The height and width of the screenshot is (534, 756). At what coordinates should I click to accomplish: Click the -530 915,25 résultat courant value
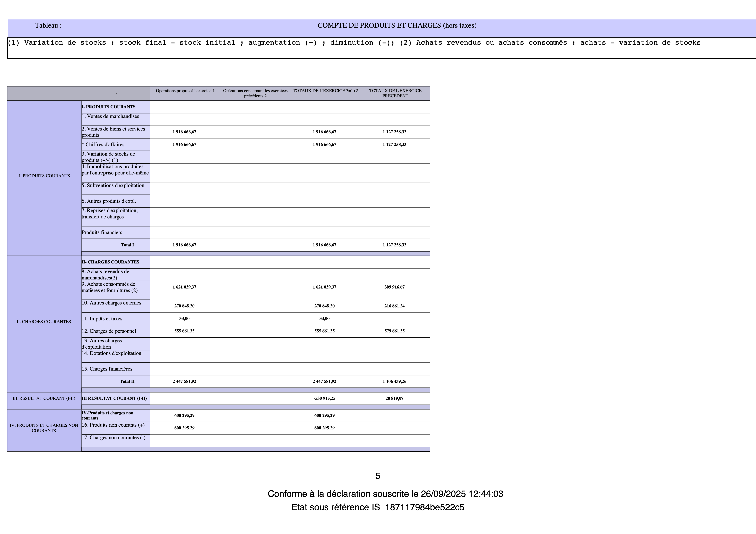click(325, 398)
